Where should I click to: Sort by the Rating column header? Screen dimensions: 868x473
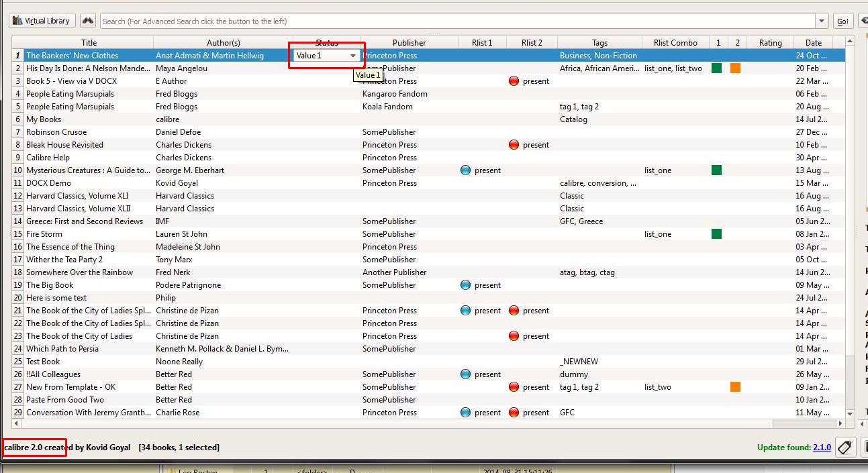coord(770,43)
